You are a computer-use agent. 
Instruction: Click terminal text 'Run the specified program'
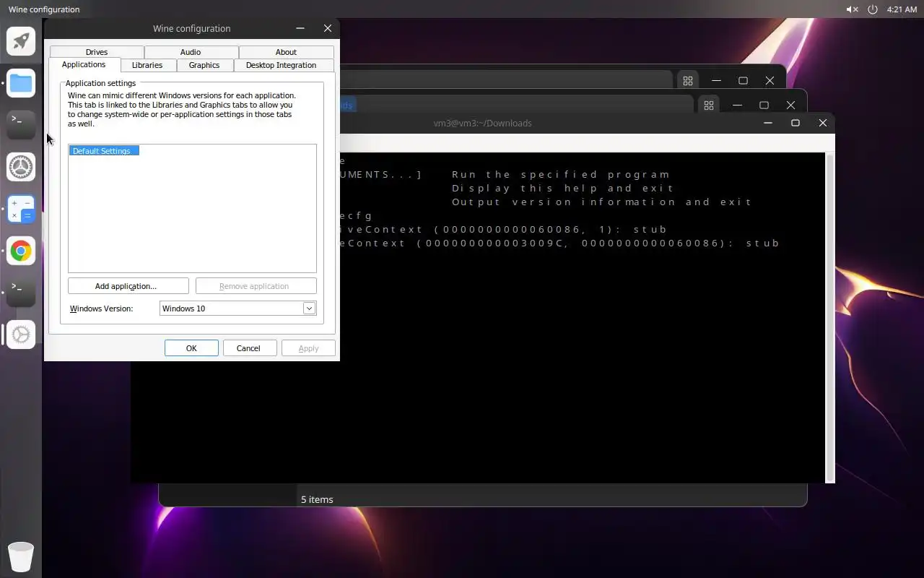561,174
